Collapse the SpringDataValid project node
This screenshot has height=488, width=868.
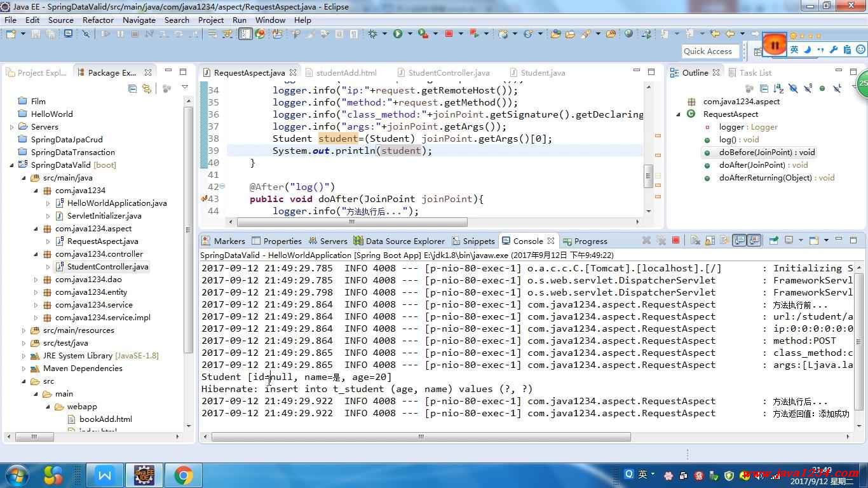point(13,165)
